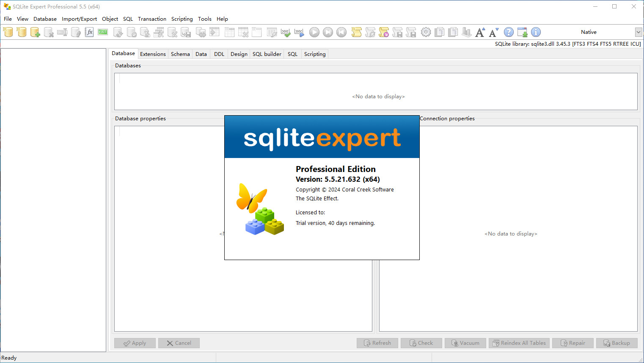Switch to the Data tab
This screenshot has height=363, width=644.
coord(201,54)
